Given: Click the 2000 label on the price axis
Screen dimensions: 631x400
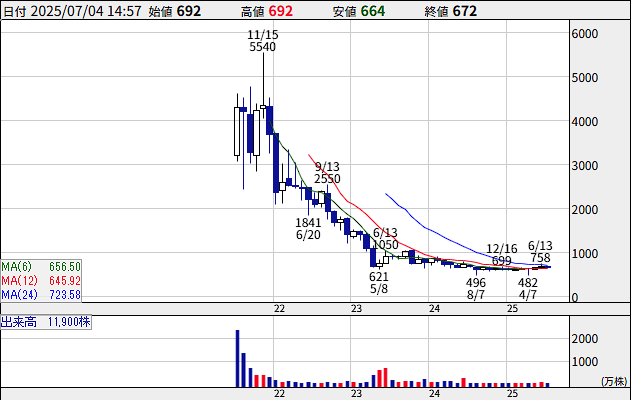Looking at the screenshot, I should click(585, 210).
